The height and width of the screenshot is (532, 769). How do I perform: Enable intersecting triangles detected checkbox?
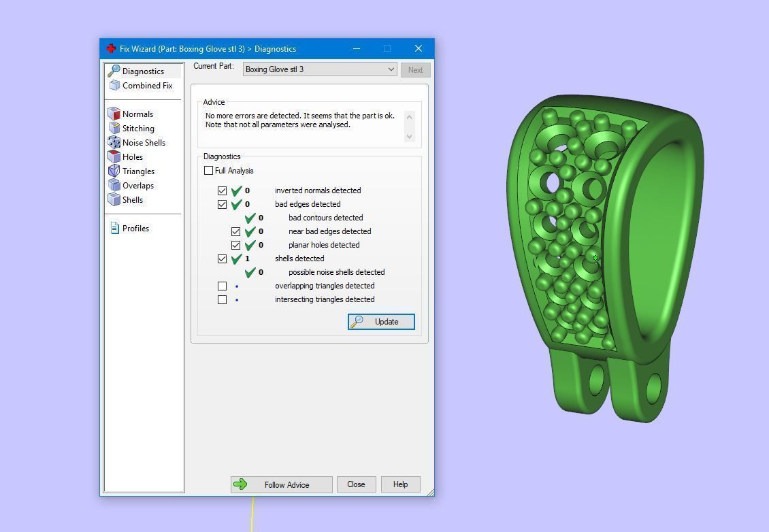222,299
